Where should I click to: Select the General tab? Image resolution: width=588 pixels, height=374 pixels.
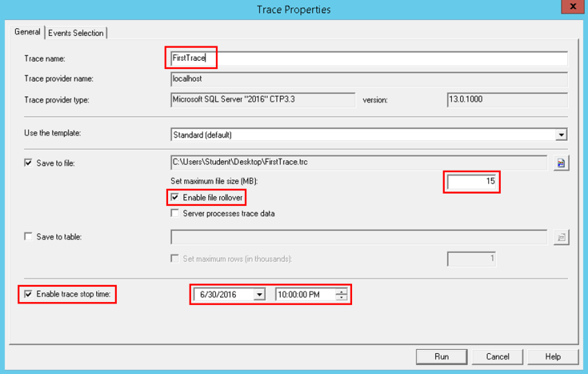tap(27, 32)
